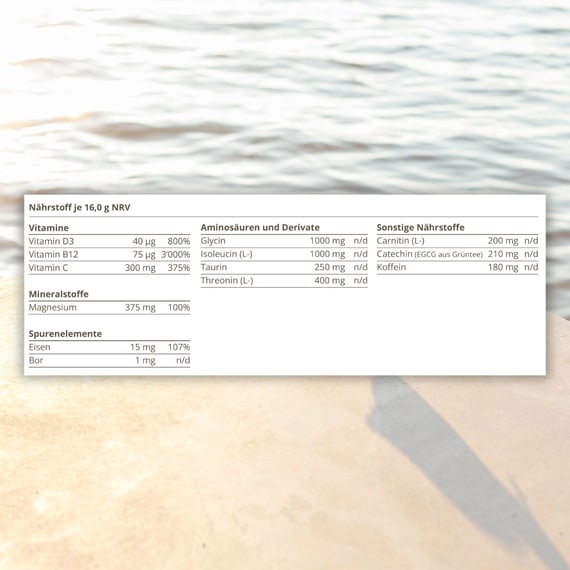Screen dimensions: 570x570
Task: Click the Aminosäuren und Derivate heading
Action: 260,228
